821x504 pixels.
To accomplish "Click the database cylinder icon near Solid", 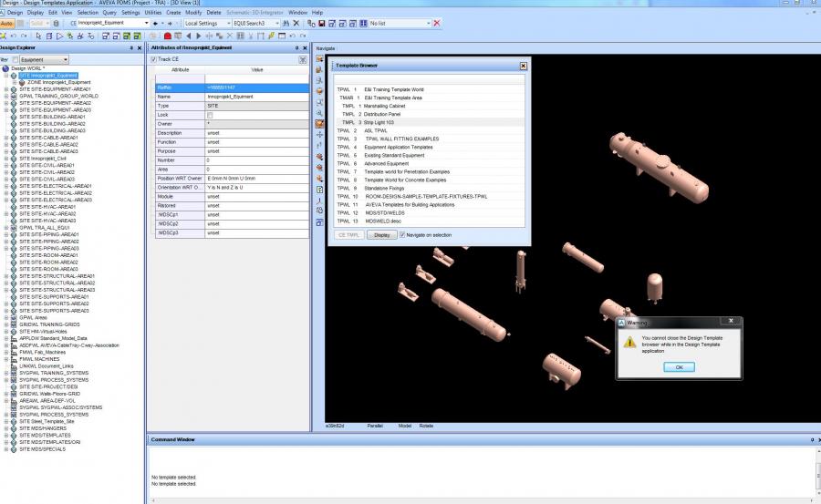I will (x=57, y=23).
